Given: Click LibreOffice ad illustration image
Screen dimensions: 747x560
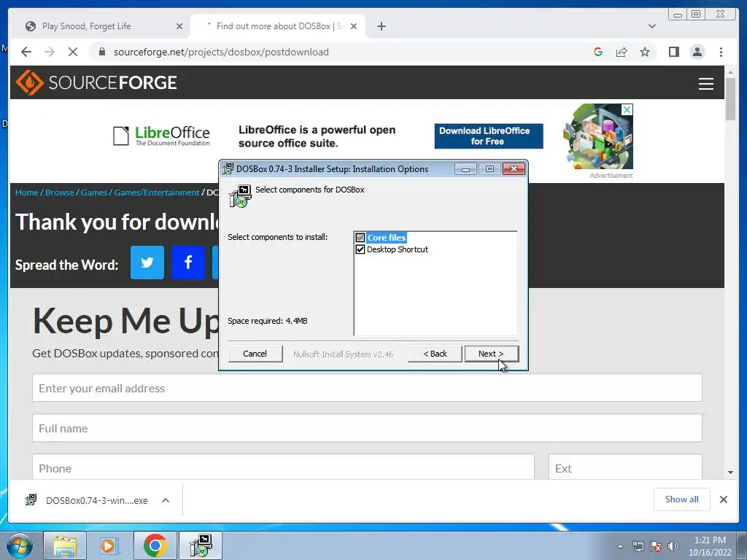Looking at the screenshot, I should [598, 136].
